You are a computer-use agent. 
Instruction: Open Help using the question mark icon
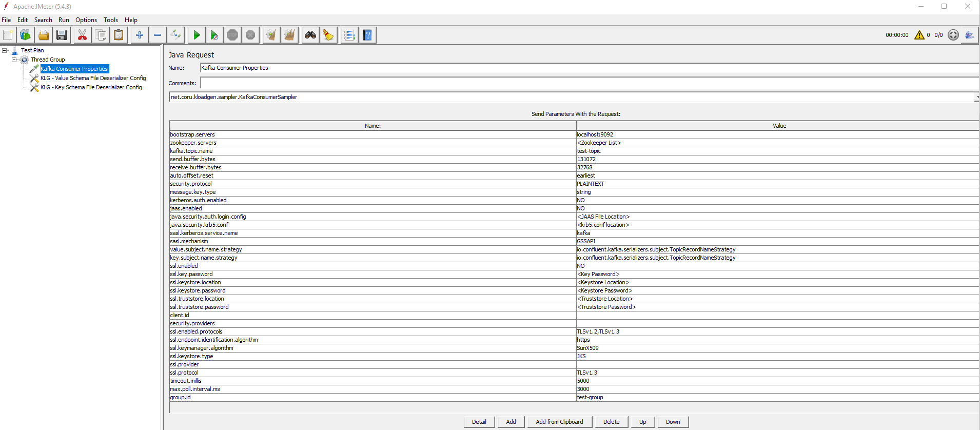click(x=367, y=35)
